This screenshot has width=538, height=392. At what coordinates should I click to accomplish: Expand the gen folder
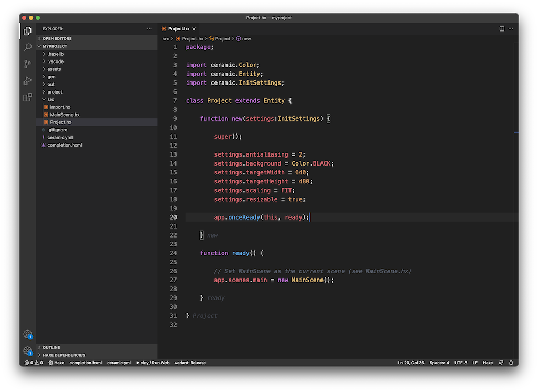(97, 77)
